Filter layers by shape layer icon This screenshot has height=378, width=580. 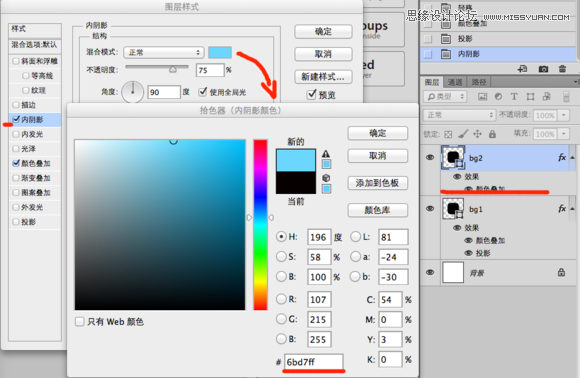[530, 97]
